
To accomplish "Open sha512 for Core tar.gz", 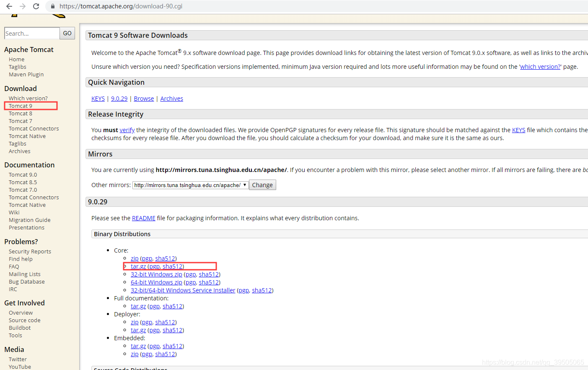I will pos(173,266).
